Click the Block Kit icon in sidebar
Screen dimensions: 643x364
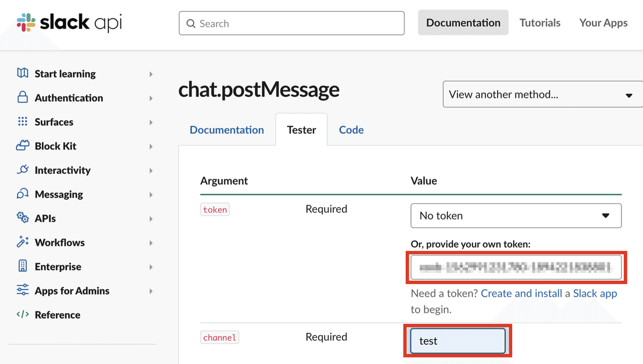(22, 146)
